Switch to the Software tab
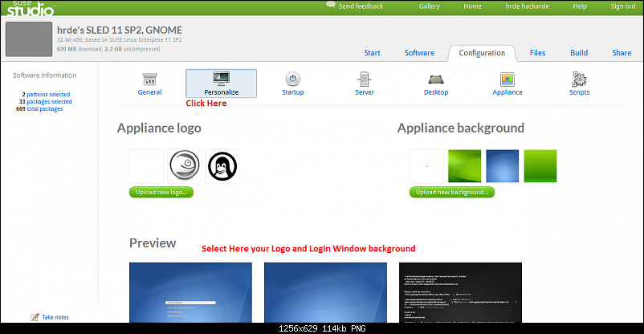 419,53
